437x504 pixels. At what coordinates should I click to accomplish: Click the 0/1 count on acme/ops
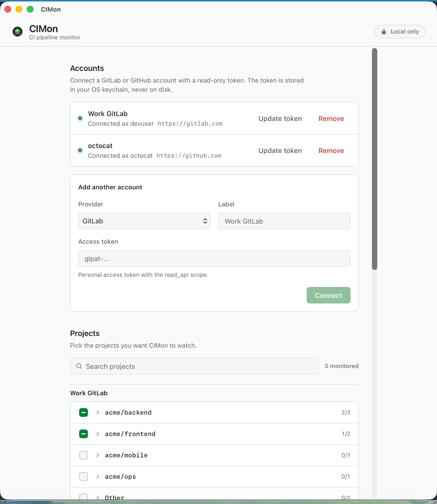pyautogui.click(x=346, y=477)
